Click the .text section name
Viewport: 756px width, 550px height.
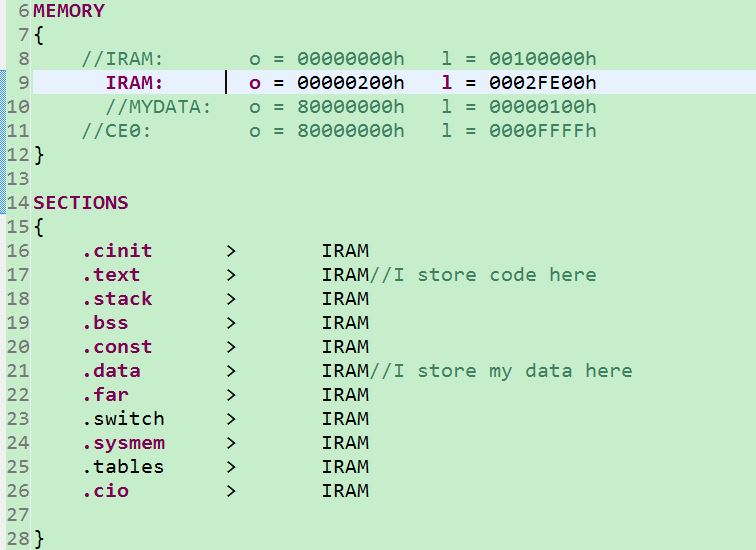tap(111, 275)
